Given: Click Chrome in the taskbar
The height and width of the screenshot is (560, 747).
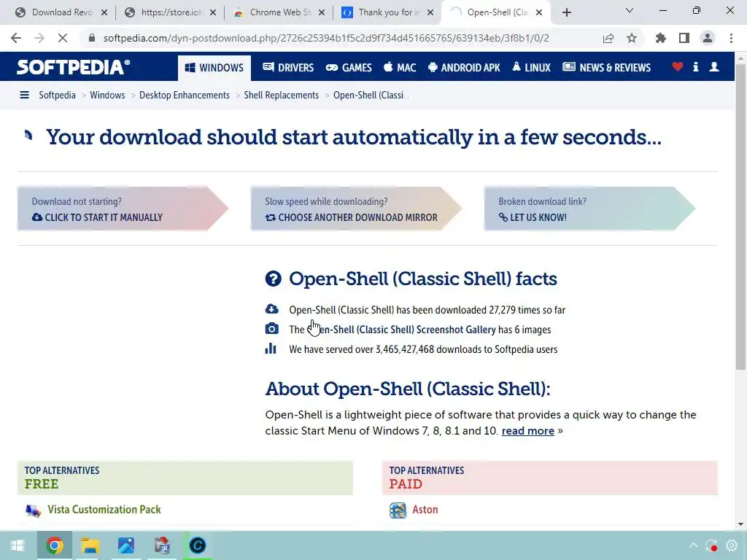Looking at the screenshot, I should [54, 545].
